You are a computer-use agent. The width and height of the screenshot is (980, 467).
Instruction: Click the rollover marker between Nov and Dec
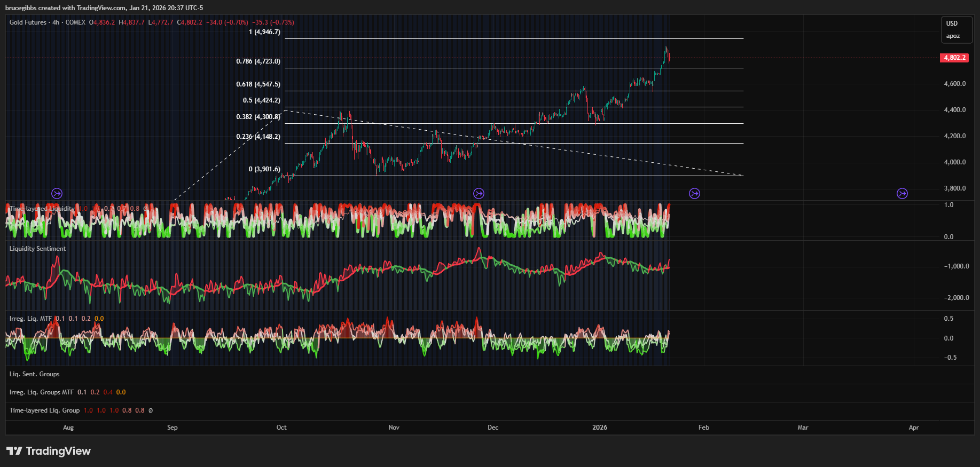[x=479, y=193]
